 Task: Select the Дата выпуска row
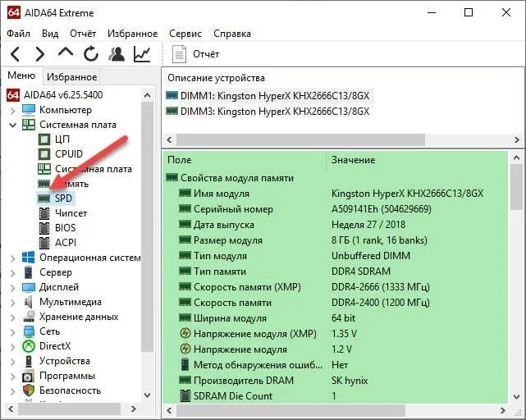click(x=335, y=225)
